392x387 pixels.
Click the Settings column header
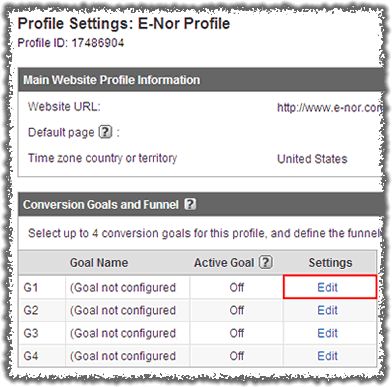click(x=330, y=263)
